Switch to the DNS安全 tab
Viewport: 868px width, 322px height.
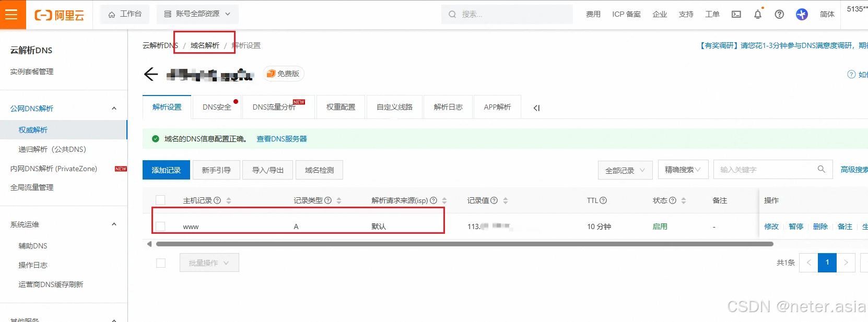[217, 107]
